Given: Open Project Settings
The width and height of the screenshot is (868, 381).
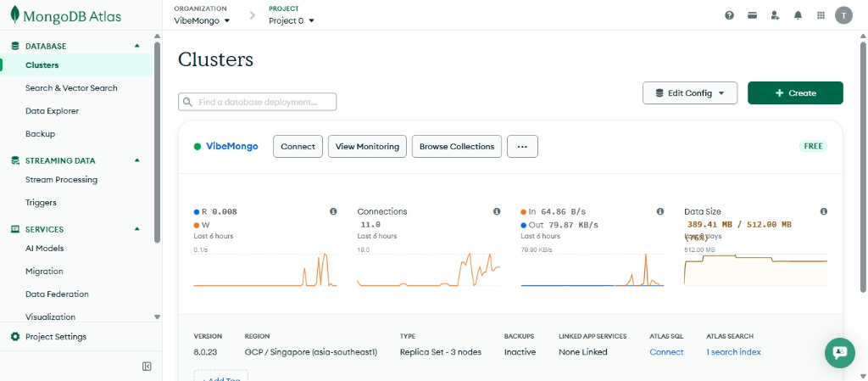Looking at the screenshot, I should pyautogui.click(x=56, y=337).
